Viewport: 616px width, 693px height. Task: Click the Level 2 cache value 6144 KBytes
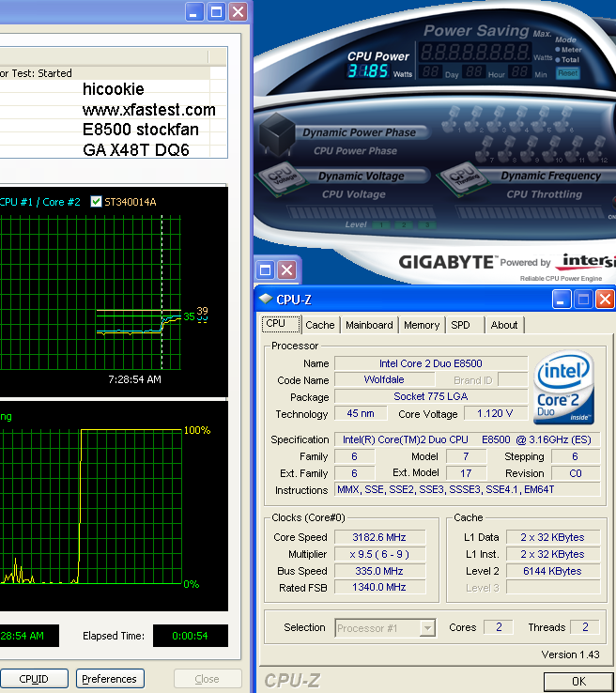pyautogui.click(x=553, y=571)
